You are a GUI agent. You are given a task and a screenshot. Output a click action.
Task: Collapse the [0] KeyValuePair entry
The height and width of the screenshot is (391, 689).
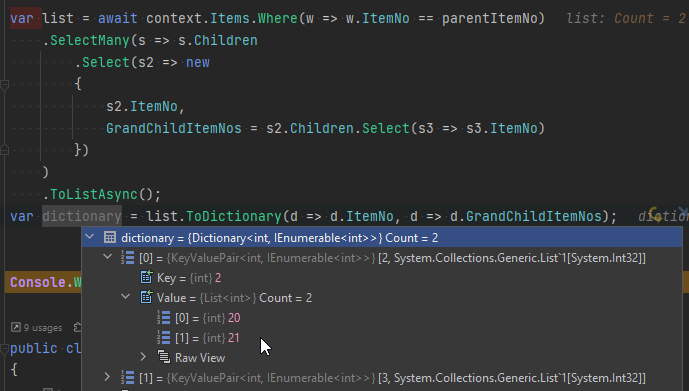108,257
